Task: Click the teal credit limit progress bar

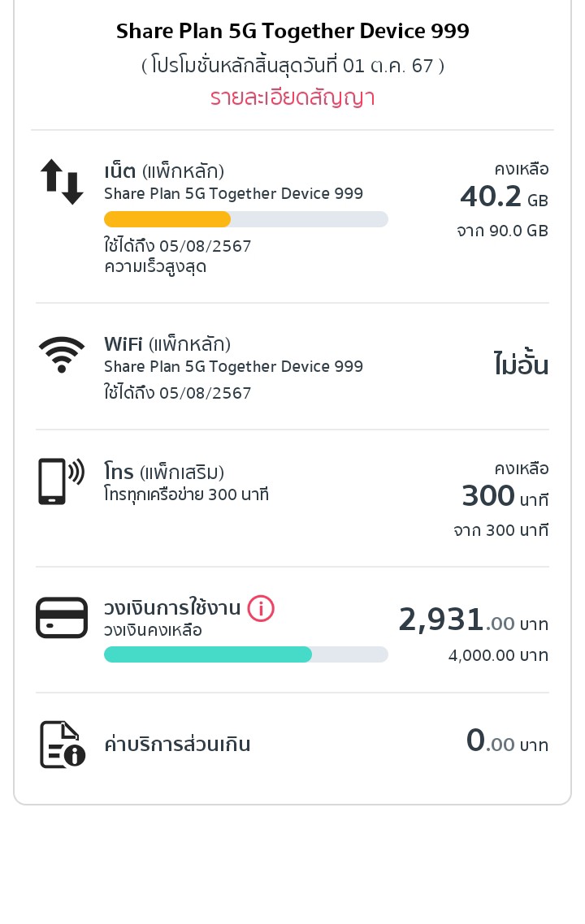Action: pyautogui.click(x=208, y=654)
